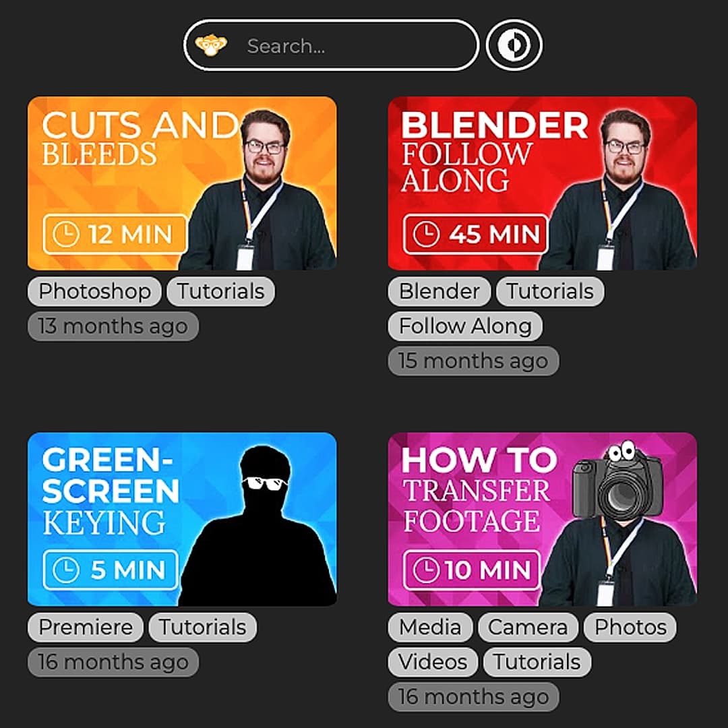The height and width of the screenshot is (728, 728).
Task: Choose the Premiere tag
Action: 86,628
